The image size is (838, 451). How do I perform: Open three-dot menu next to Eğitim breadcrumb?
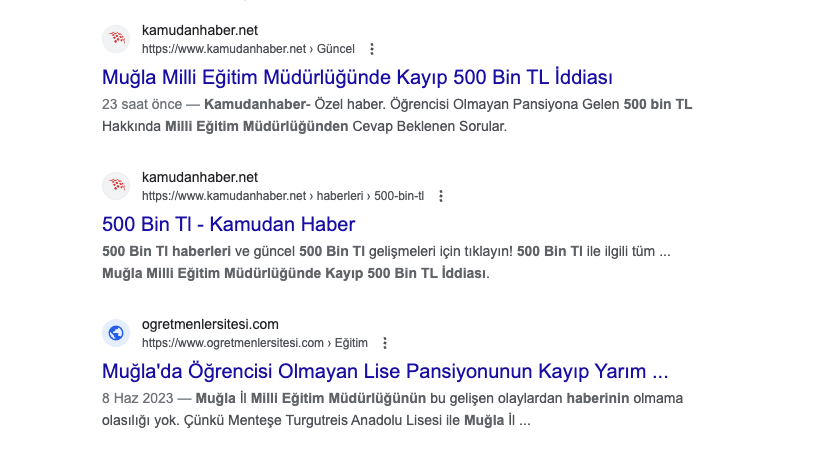click(x=386, y=343)
